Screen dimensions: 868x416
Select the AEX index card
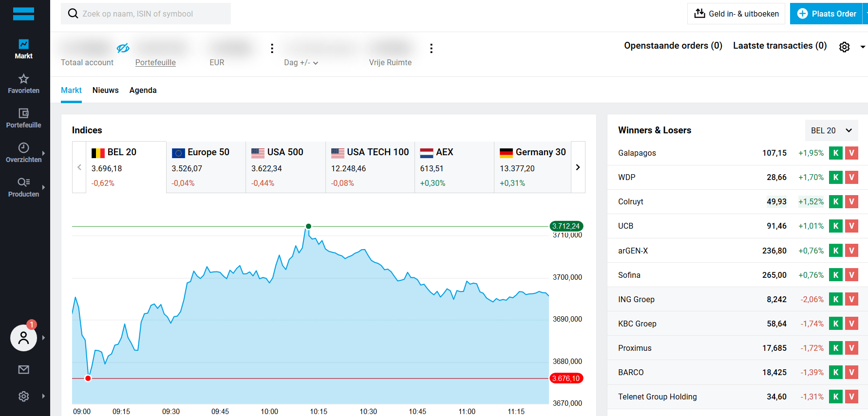(454, 167)
